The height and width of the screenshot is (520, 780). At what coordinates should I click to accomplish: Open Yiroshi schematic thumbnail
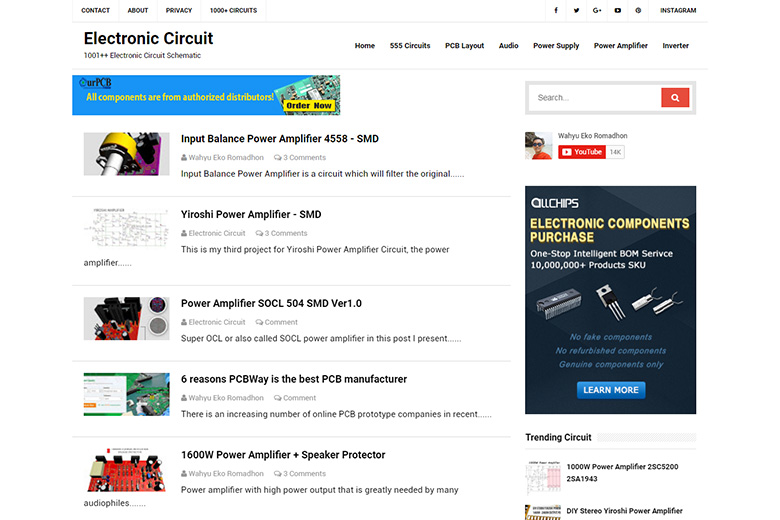[x=126, y=229]
